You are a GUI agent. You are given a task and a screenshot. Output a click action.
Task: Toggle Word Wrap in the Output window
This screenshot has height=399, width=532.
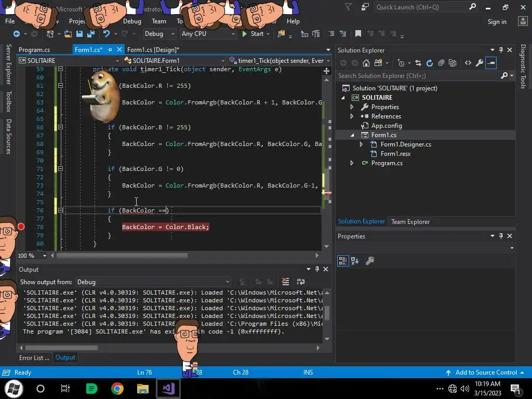click(x=301, y=282)
